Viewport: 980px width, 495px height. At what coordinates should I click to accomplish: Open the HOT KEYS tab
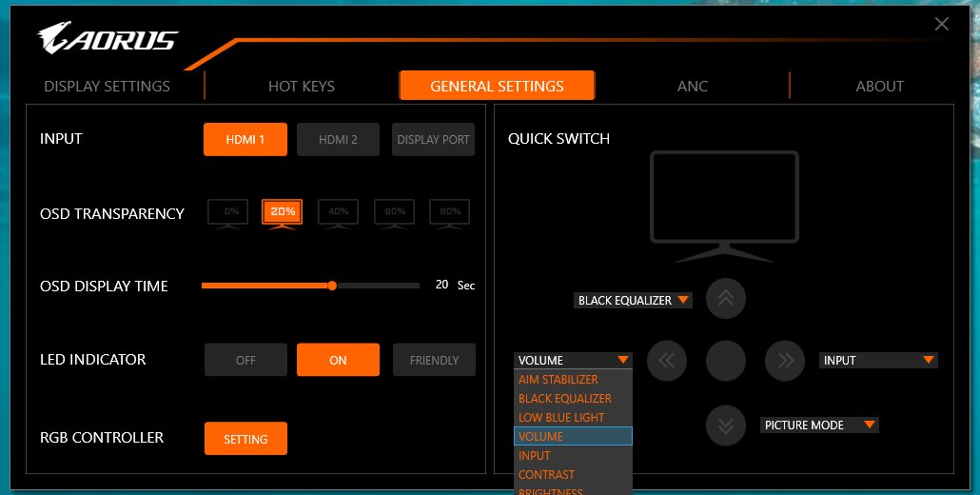(302, 87)
